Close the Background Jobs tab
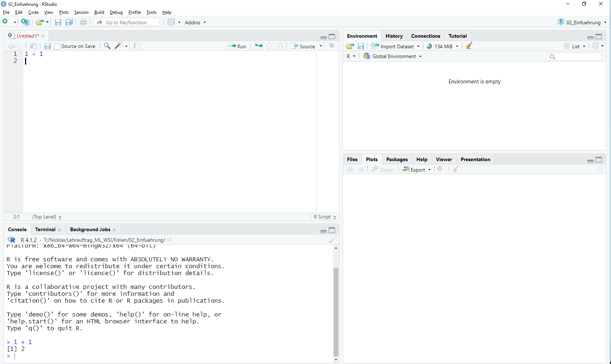611x364 pixels. pos(114,230)
